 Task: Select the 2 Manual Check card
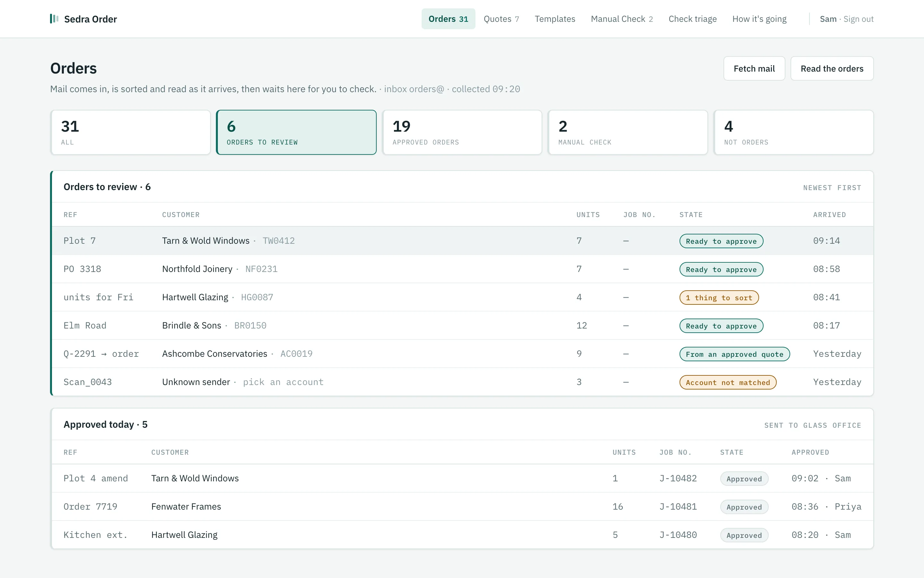628,132
